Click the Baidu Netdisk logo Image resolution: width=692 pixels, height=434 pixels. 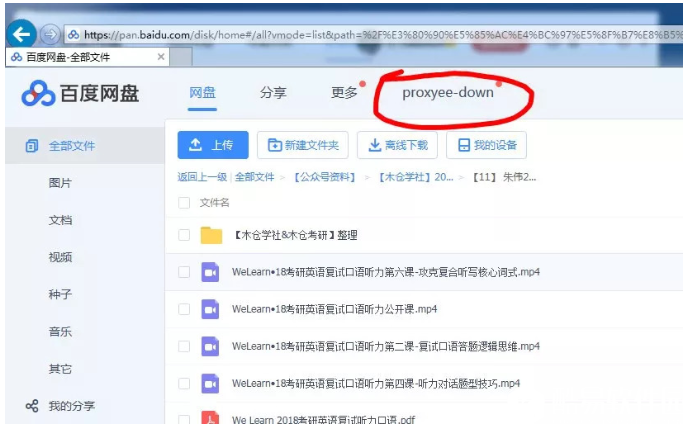[80, 94]
